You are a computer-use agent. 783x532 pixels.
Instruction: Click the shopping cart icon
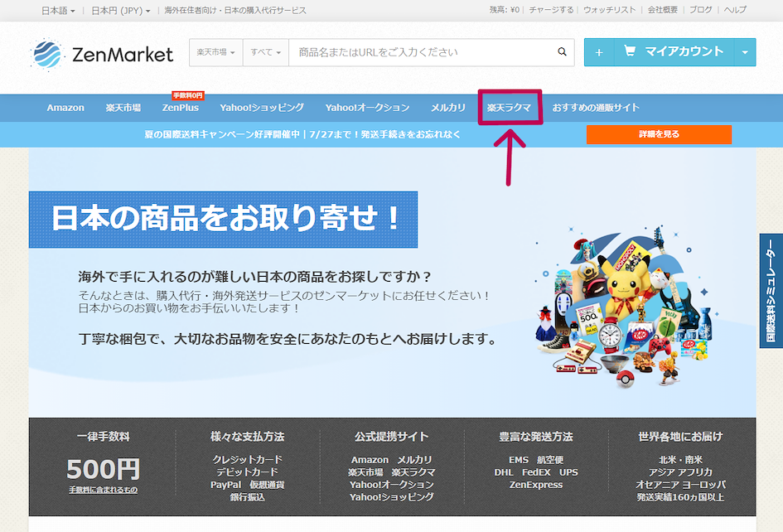tap(630, 51)
